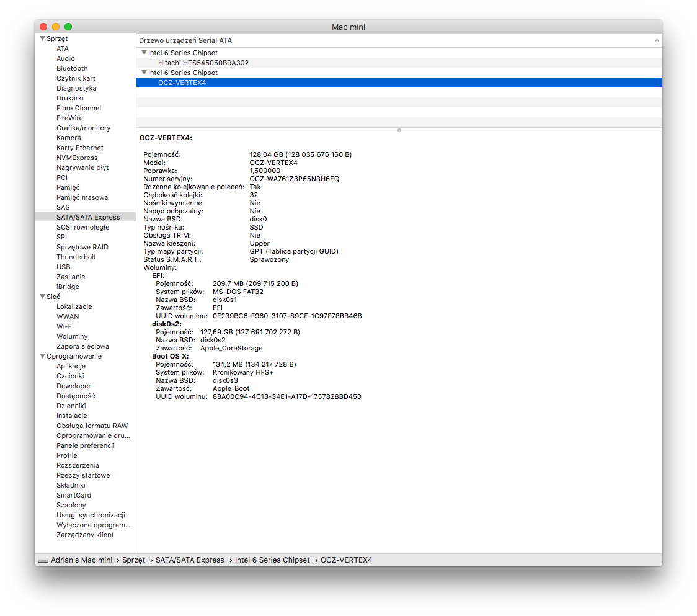This screenshot has width=697, height=616.
Task: Select Hitachi HTS545050B9A302 drive
Action: (x=399, y=63)
